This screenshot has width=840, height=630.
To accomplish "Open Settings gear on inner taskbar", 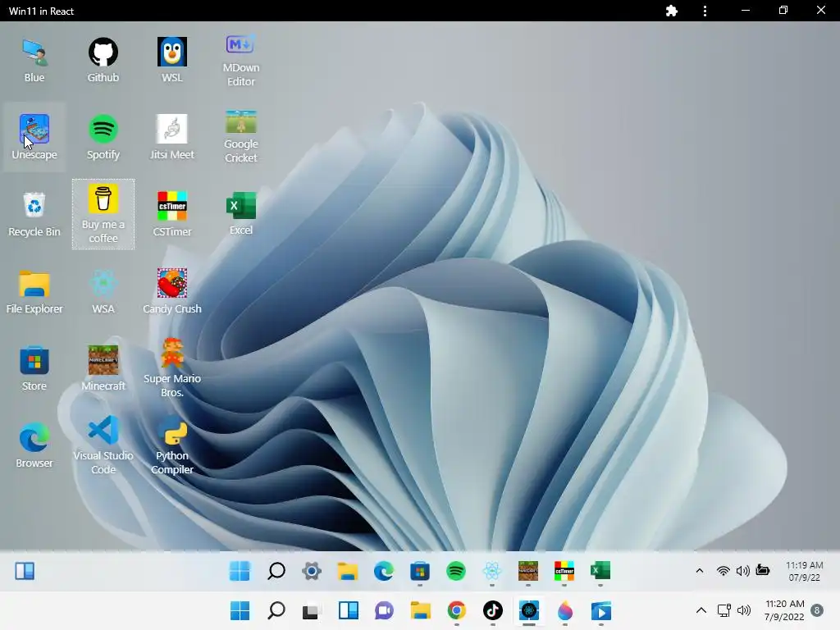I will click(x=311, y=571).
